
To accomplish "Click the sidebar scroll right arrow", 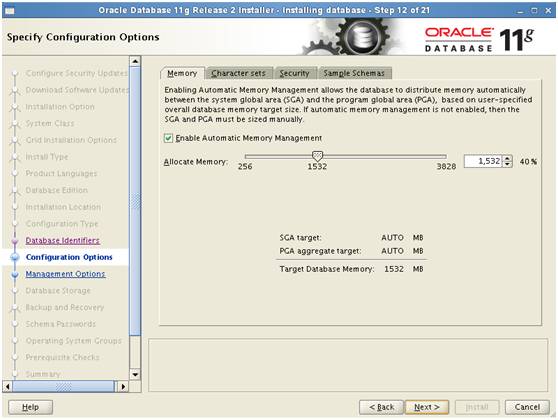I will coord(123,386).
